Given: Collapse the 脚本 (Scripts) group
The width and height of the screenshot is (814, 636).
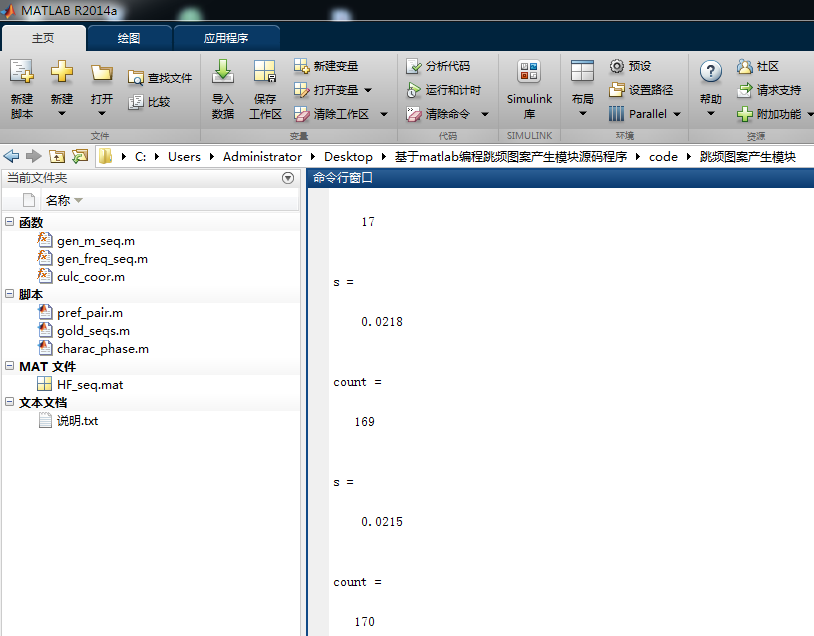Looking at the screenshot, I should tap(9, 294).
